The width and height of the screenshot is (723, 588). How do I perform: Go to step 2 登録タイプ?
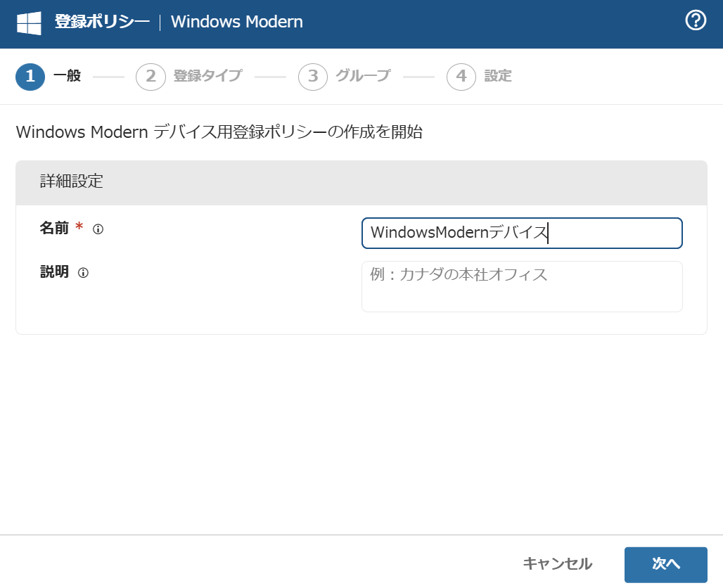(189, 76)
